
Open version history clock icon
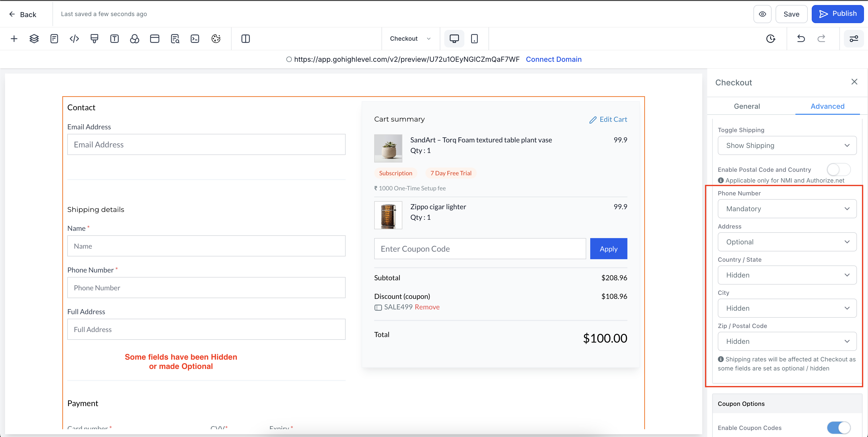771,39
